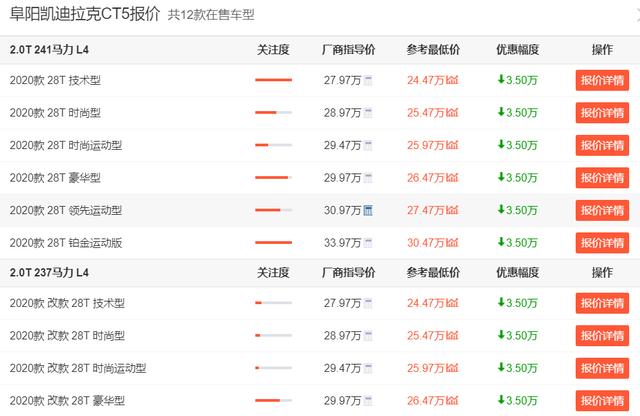Click reference price 30.47万 in 铂金运动版 row

(x=425, y=243)
